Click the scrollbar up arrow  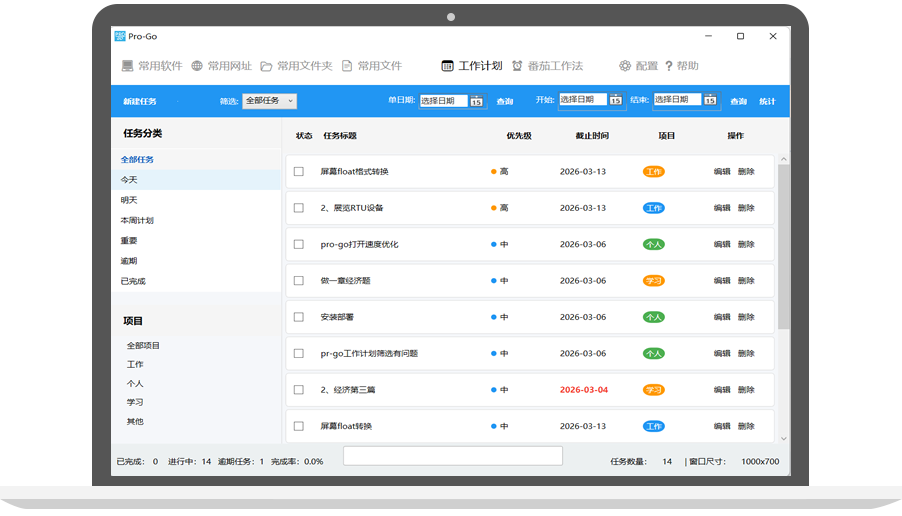click(x=783, y=159)
